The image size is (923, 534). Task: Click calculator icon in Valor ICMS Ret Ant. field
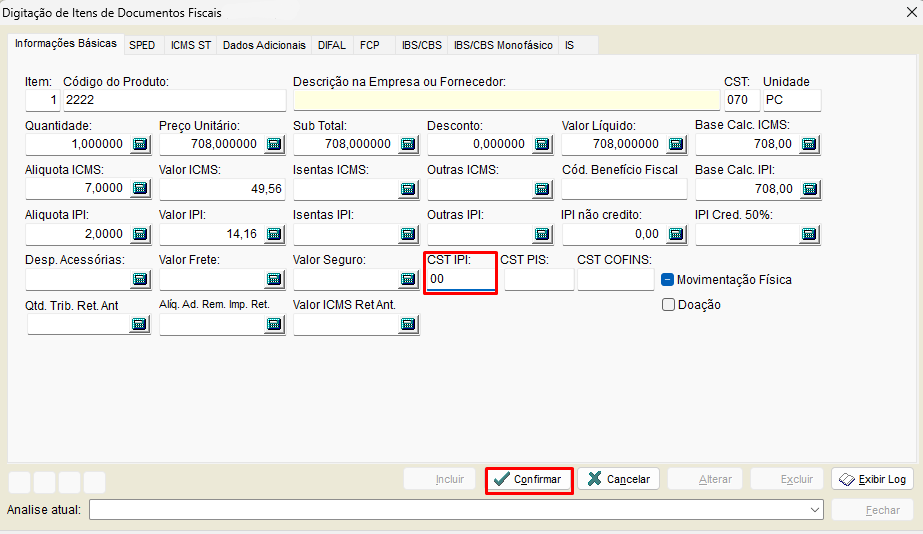[408, 324]
